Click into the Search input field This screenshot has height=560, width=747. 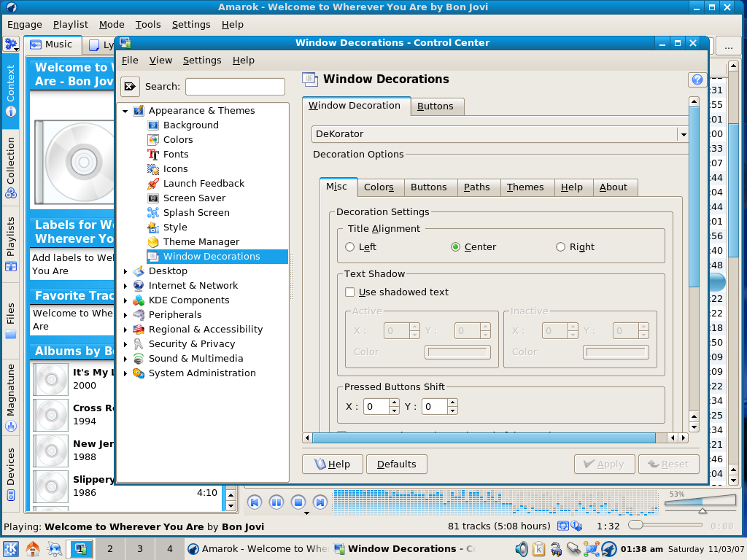[236, 87]
